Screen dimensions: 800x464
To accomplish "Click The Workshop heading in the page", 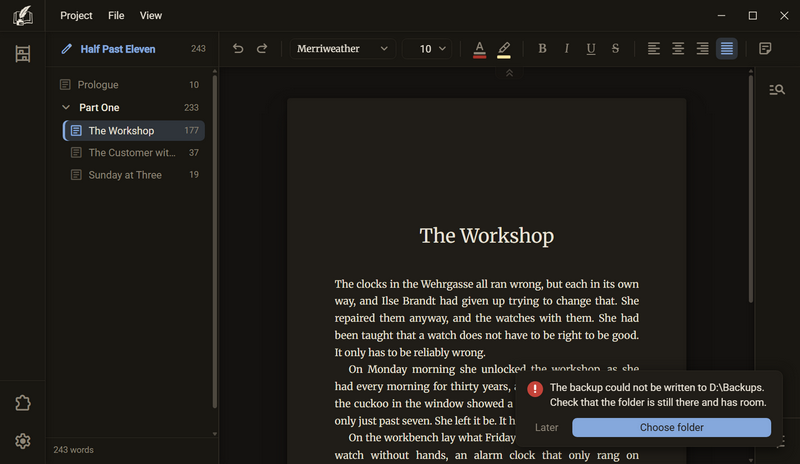I will click(x=487, y=236).
